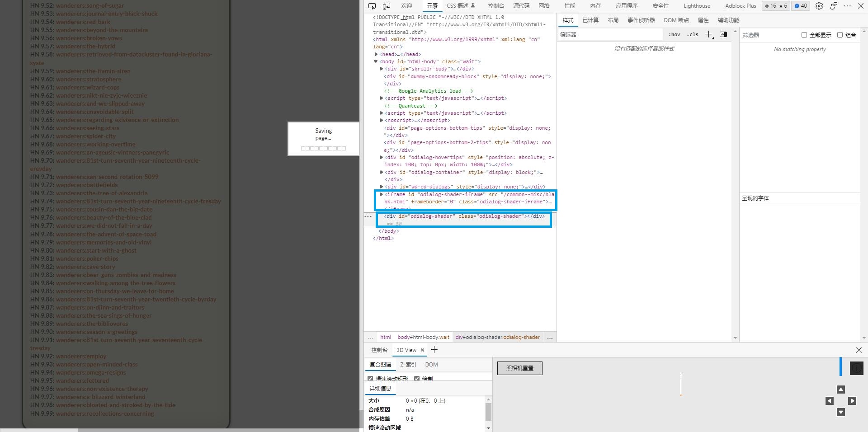Pan the 3D view camera up
Viewport: 868px width, 432px height.
point(840,390)
